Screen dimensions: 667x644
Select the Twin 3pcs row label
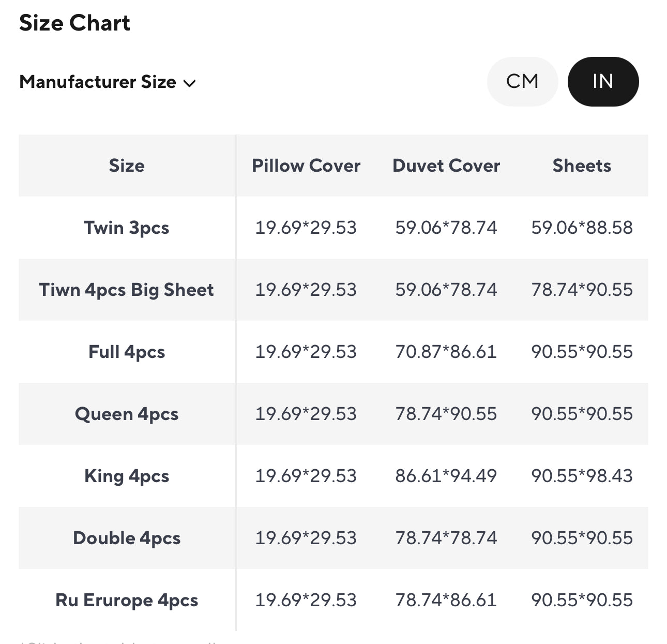click(x=127, y=228)
